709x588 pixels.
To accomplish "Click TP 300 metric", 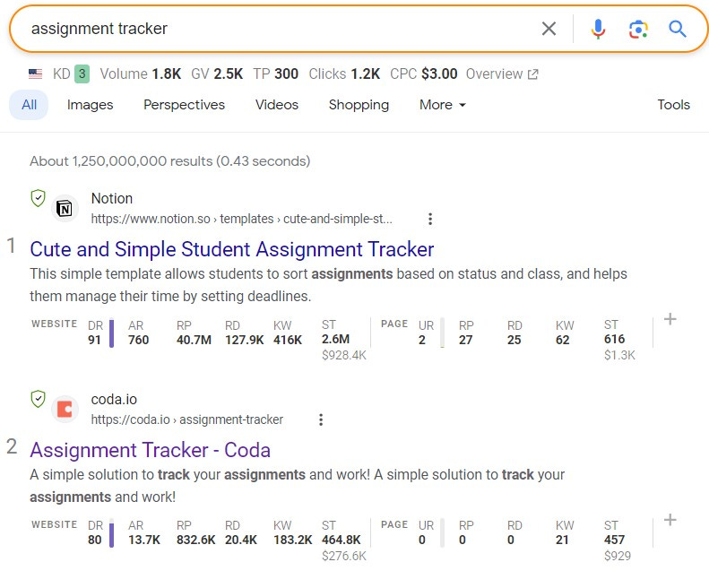I will tap(275, 73).
